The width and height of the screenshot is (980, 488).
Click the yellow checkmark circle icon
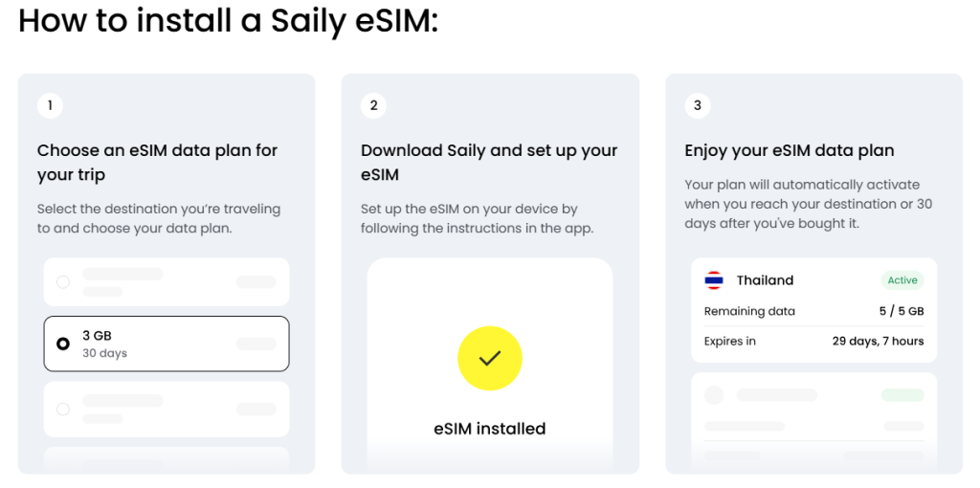489,358
